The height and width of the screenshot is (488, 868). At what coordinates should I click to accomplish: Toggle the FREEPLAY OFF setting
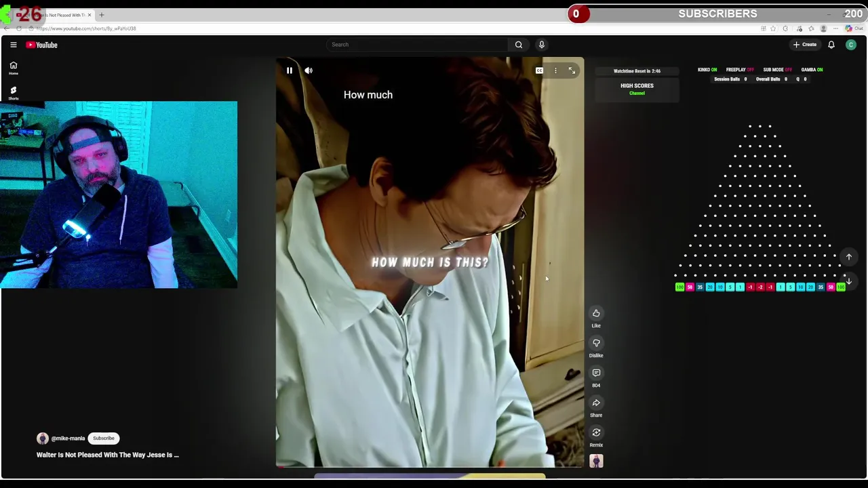(x=740, y=70)
